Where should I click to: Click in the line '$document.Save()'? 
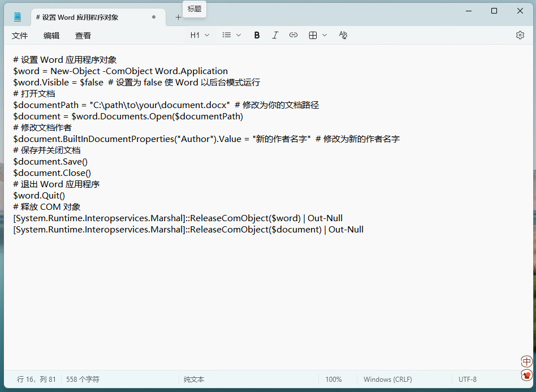point(50,161)
